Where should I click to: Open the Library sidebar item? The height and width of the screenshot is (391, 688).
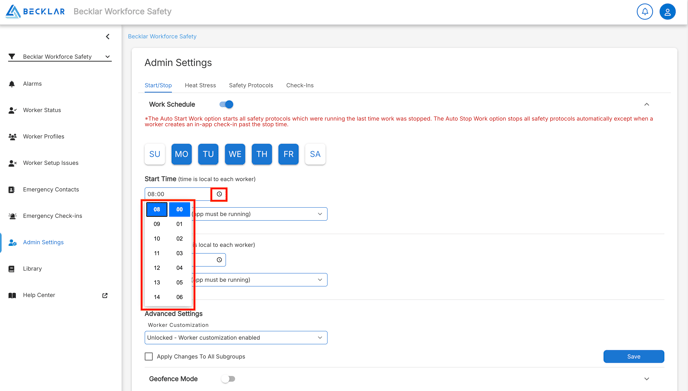click(32, 269)
